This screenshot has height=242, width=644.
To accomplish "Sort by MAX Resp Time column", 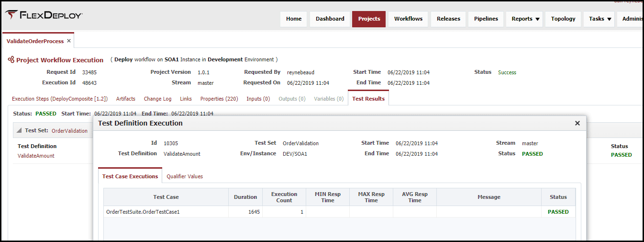I will [371, 197].
